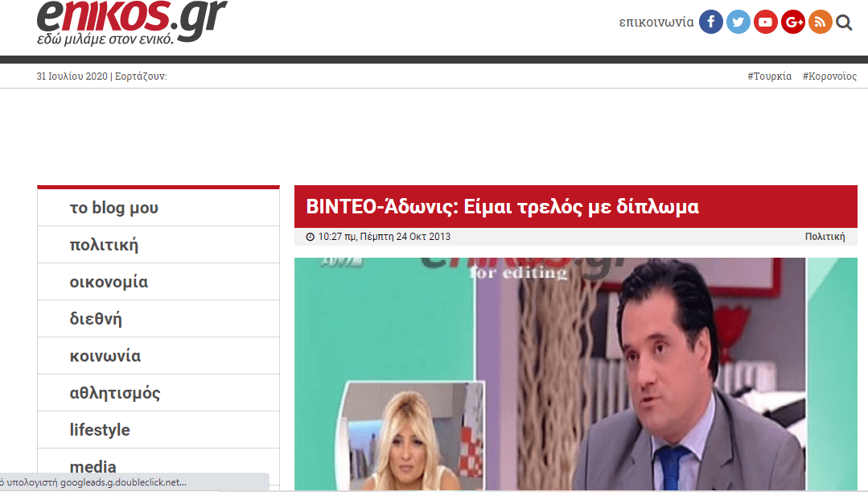Click the article video thumbnail image
The width and height of the screenshot is (868, 492).
point(575,374)
